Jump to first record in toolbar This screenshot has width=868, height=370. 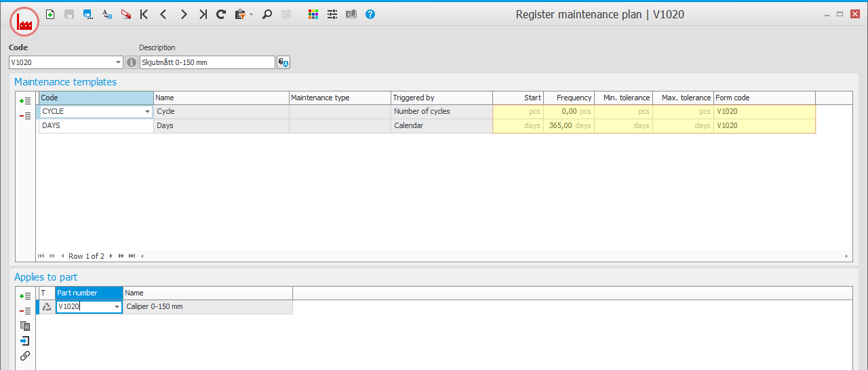pos(144,14)
